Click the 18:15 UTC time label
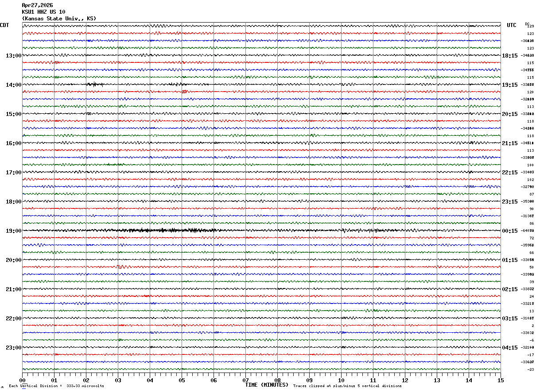536x392 pixels. [x=509, y=56]
